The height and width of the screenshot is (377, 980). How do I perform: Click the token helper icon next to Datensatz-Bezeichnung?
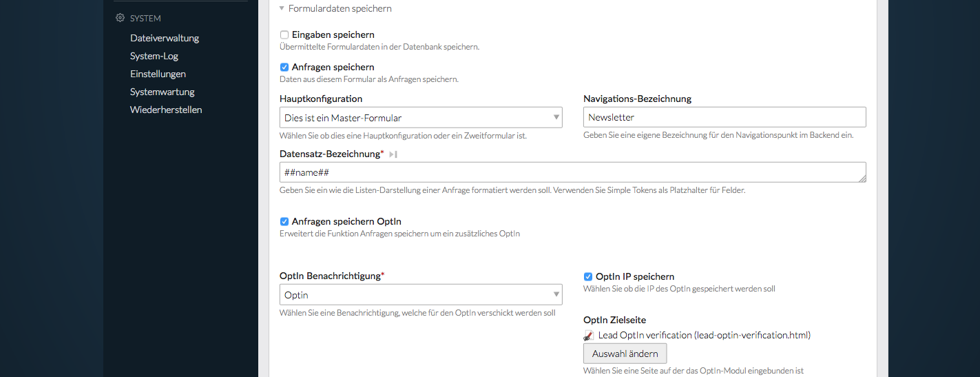click(393, 154)
